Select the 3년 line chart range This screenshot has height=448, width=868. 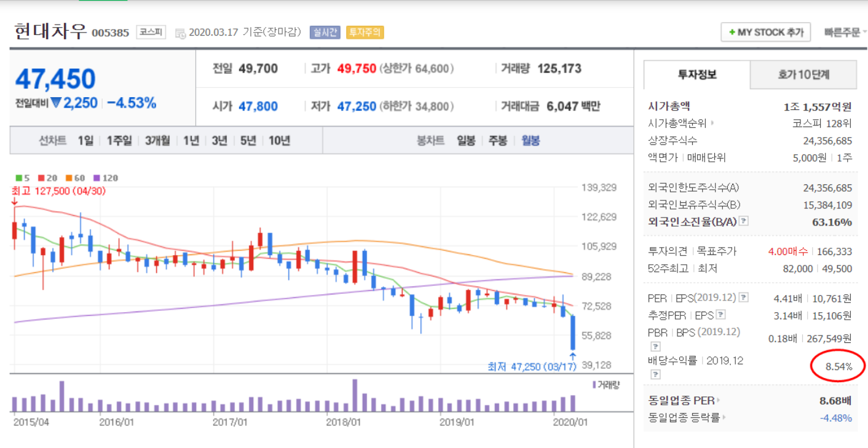219,141
